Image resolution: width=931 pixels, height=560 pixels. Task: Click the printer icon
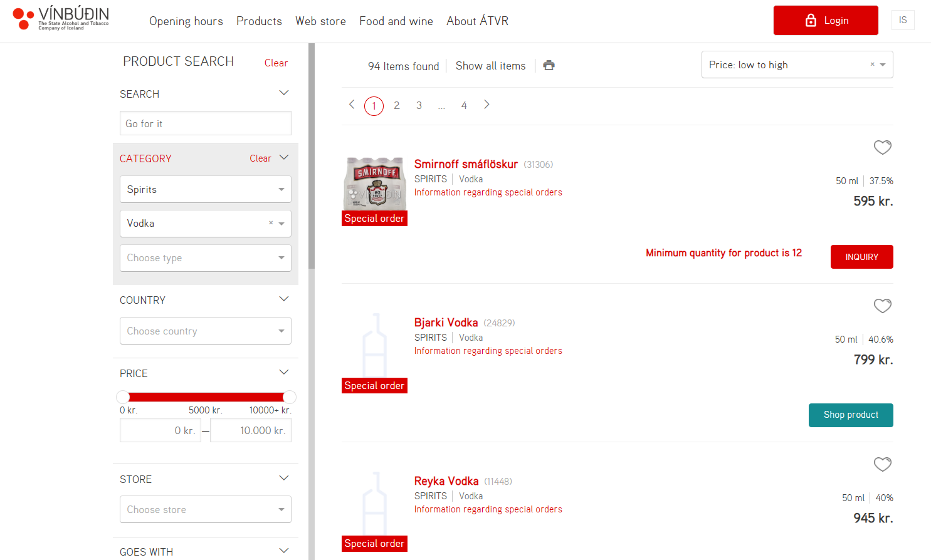(x=549, y=65)
